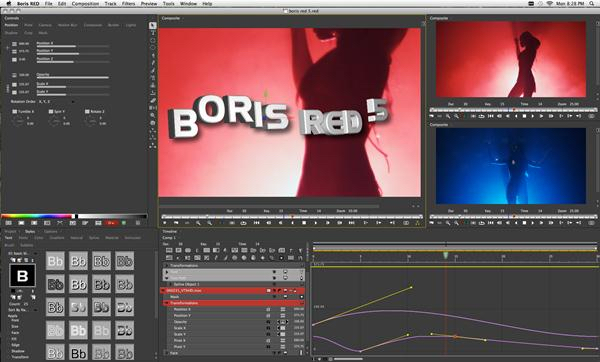Expand the top Transformations row in timeline
This screenshot has width=600, height=362.
(x=166, y=266)
